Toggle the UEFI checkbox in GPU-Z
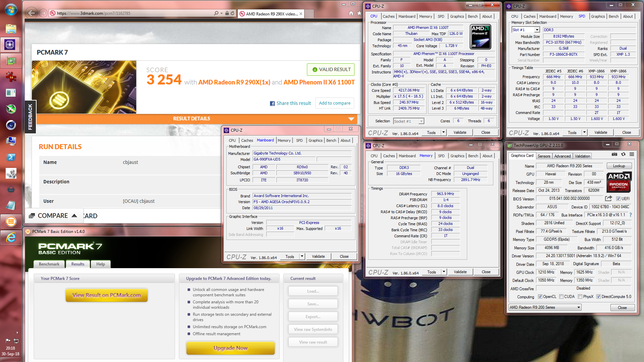644x362 pixels. 618,199
